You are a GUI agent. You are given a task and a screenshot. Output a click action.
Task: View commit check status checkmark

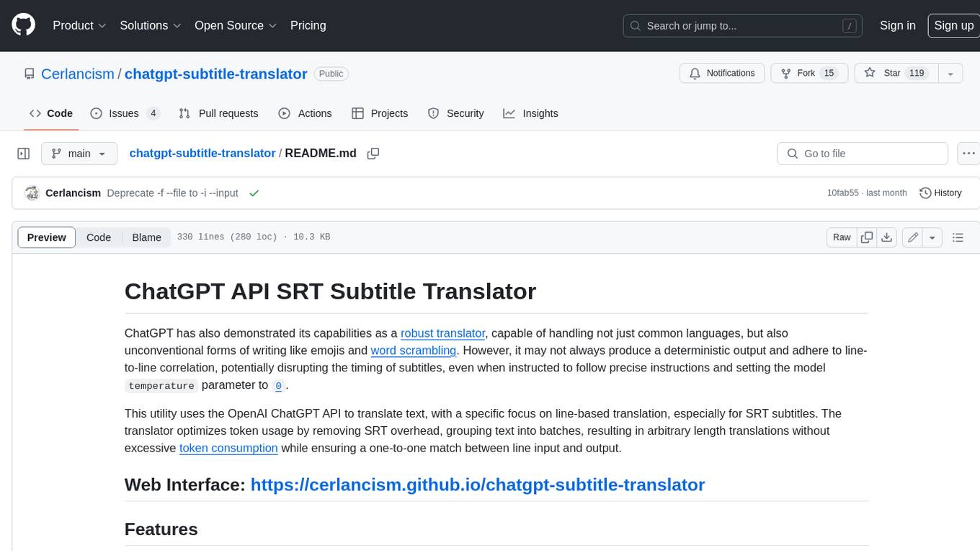(254, 193)
